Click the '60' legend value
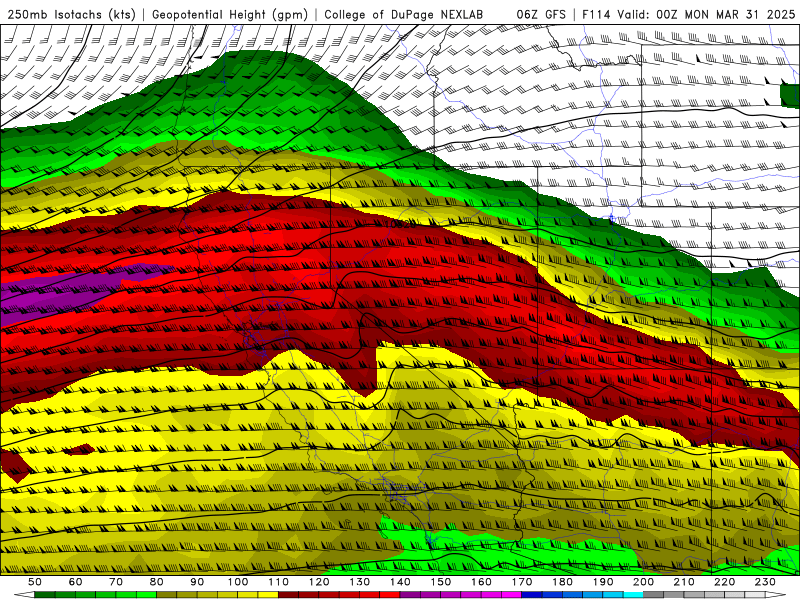 pos(76,582)
